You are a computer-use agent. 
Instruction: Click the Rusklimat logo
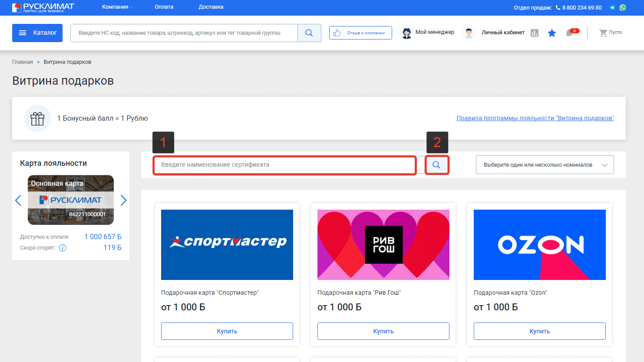point(43,7)
